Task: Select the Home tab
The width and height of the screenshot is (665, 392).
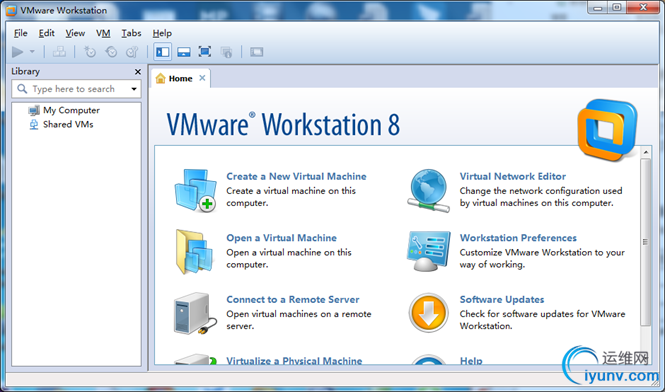Action: click(x=180, y=78)
